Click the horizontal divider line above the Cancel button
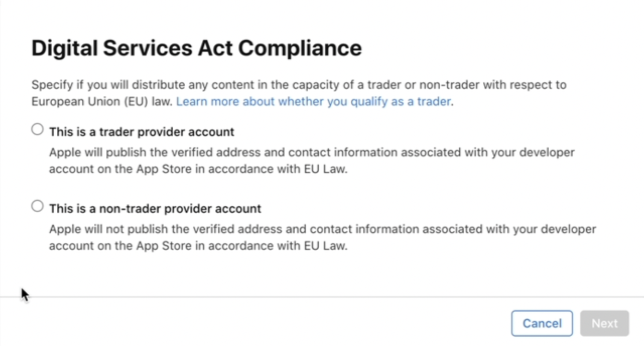Viewport: 644px width, 346px height. coord(322,297)
